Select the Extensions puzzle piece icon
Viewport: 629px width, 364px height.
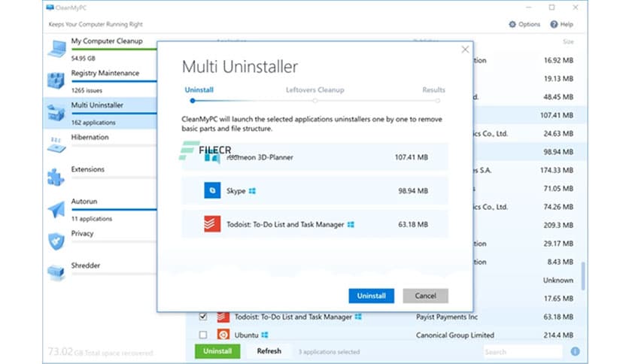[56, 177]
